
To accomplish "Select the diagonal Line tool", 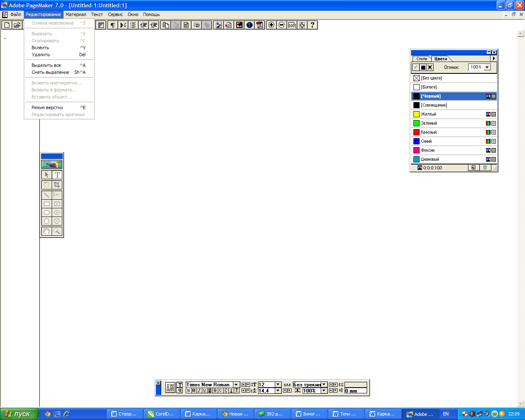I will coord(47,195).
